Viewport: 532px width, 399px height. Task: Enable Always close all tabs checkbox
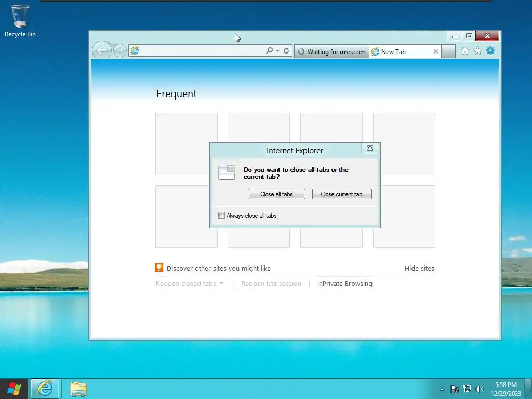pos(221,216)
